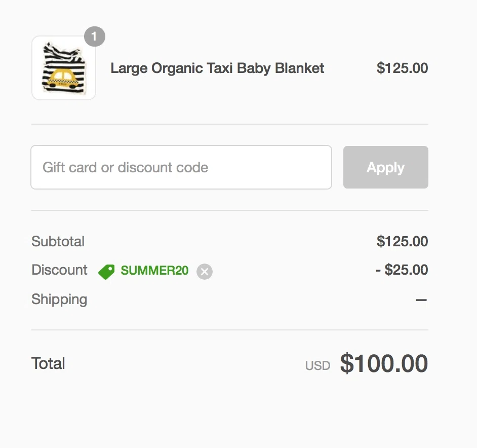Image resolution: width=477 pixels, height=448 pixels.
Task: Remove the SUMMER20 discount code
Action: (205, 271)
